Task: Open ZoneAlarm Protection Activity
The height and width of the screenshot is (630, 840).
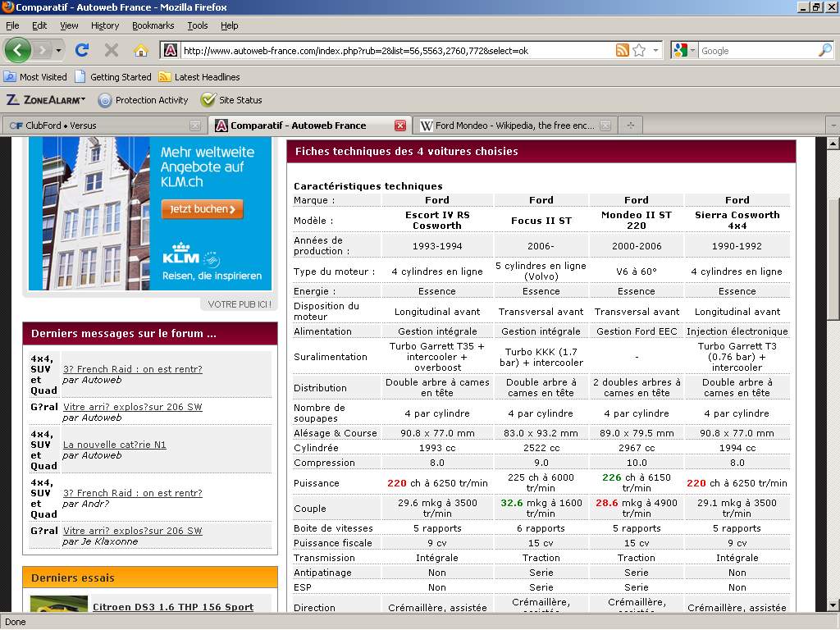Action: (144, 100)
